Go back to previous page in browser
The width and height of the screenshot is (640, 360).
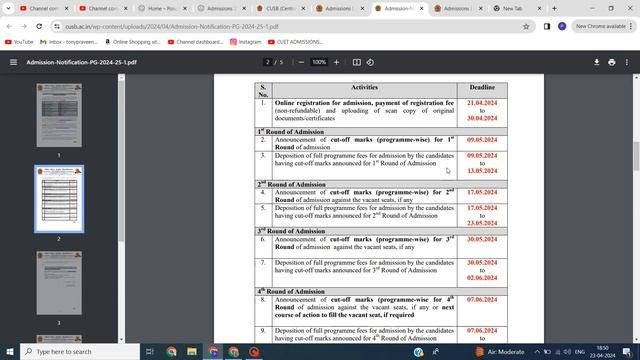click(x=9, y=26)
